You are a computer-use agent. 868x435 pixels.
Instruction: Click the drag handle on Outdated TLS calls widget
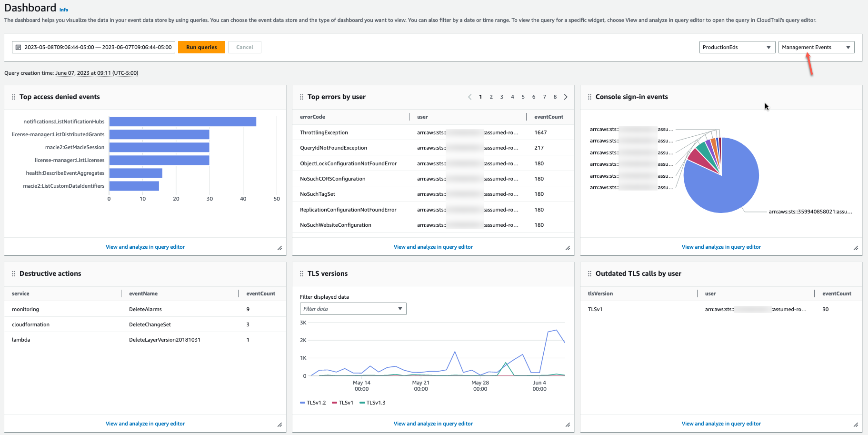[589, 273]
